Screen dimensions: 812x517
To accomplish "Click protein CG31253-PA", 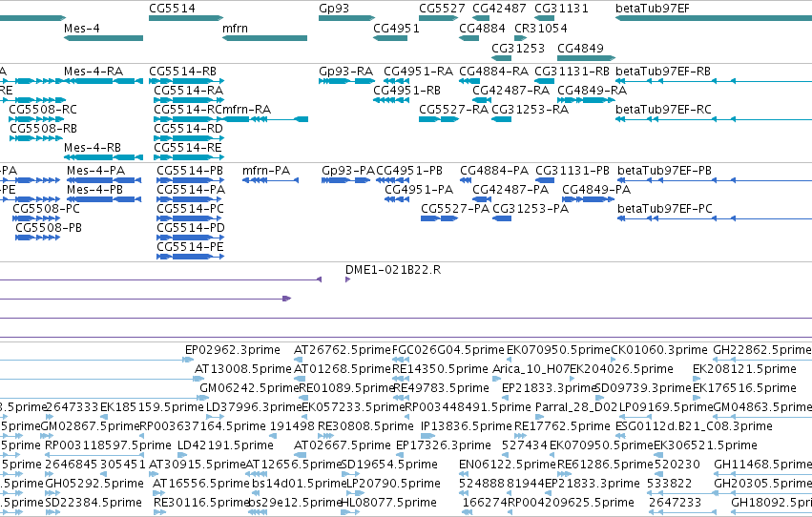I will coord(502,218).
